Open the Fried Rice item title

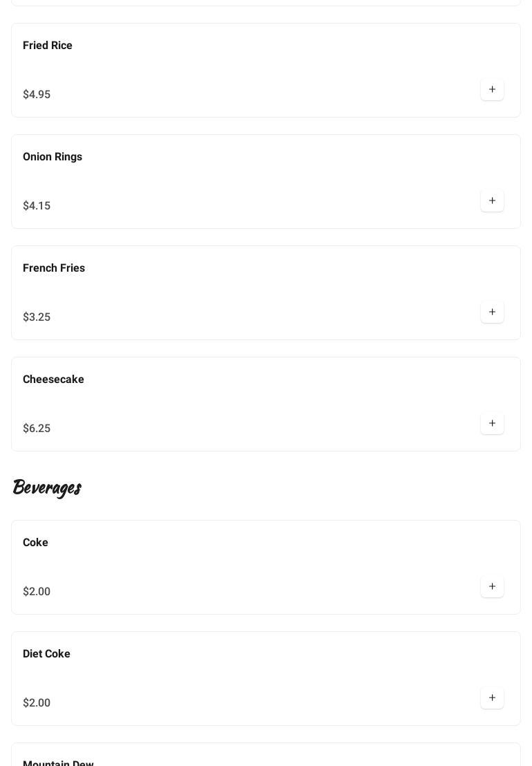point(48,46)
